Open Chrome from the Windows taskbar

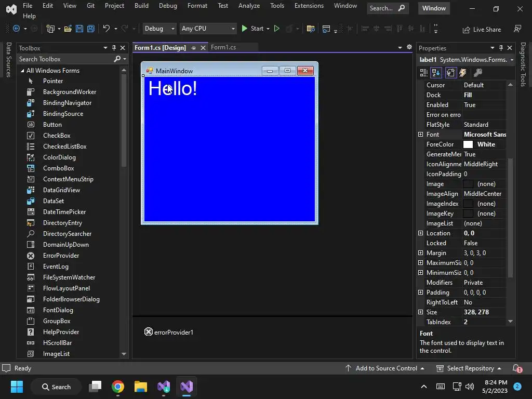click(x=118, y=387)
